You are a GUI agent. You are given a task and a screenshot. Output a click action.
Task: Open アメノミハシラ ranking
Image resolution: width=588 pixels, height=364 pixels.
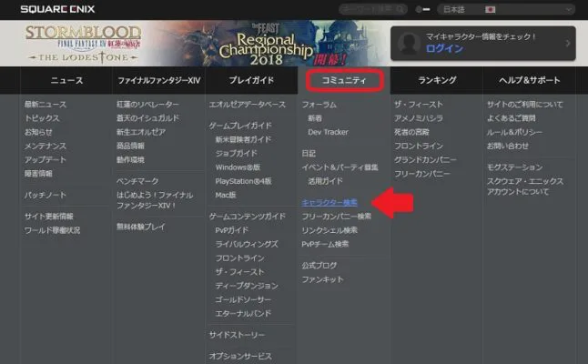(419, 118)
